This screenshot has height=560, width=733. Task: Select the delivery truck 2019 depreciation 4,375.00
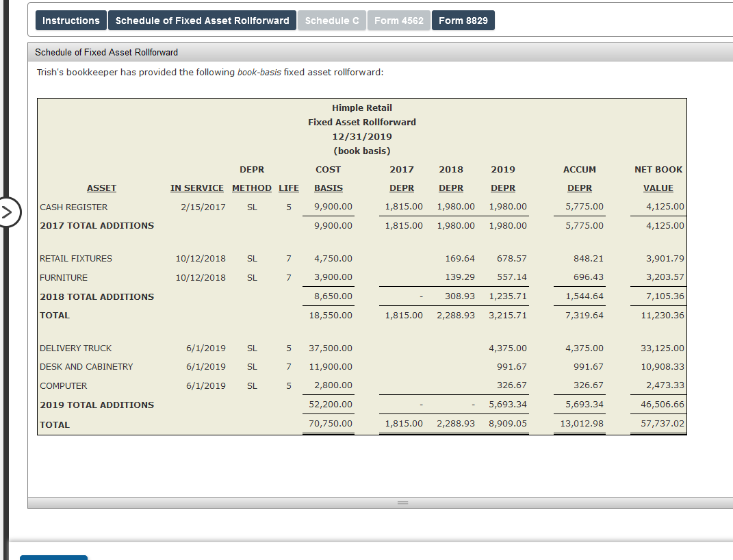point(508,348)
